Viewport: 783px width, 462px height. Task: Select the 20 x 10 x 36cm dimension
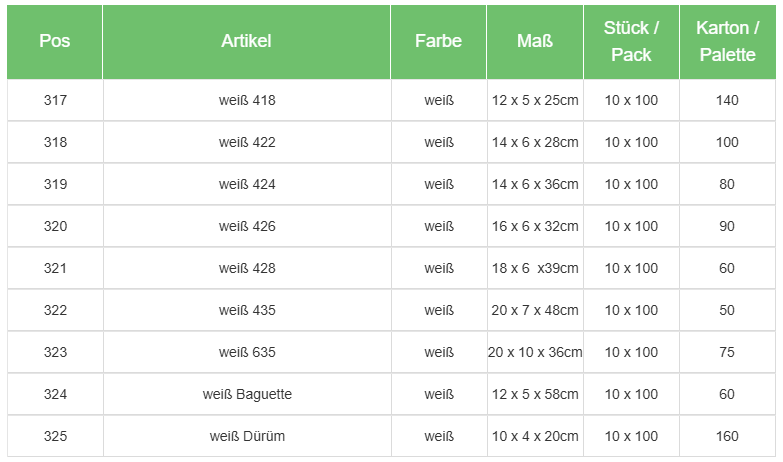(535, 352)
